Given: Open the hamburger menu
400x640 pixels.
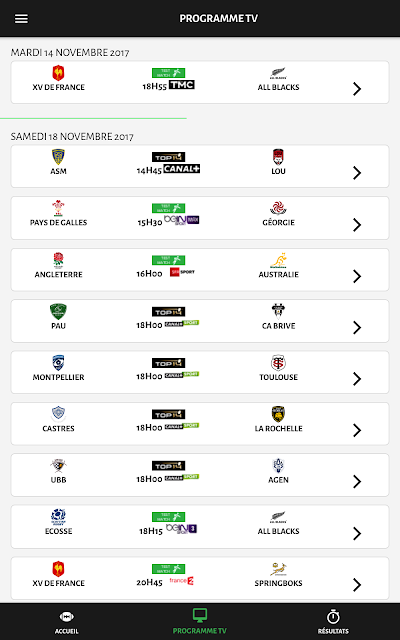Looking at the screenshot, I should pyautogui.click(x=21, y=19).
